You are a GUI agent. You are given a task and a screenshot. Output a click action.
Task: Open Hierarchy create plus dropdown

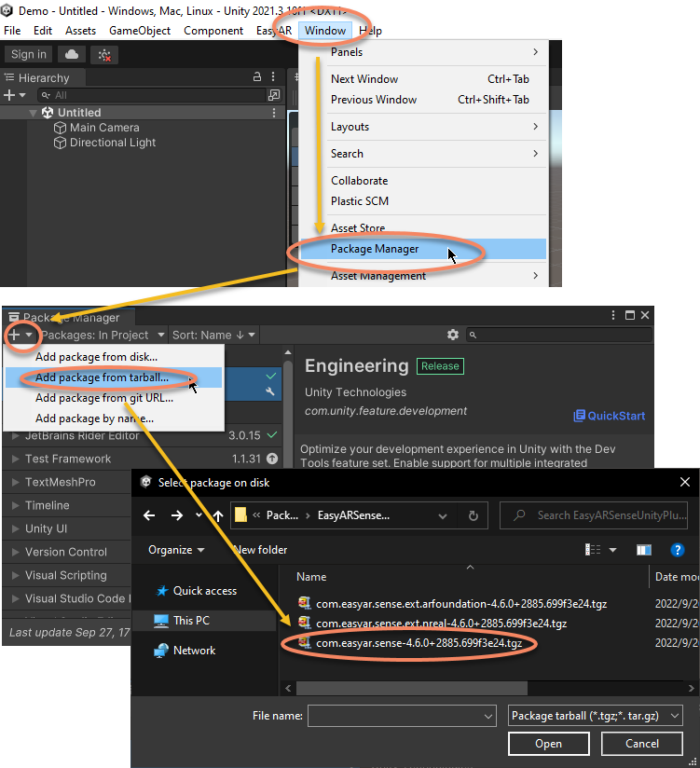point(14,95)
